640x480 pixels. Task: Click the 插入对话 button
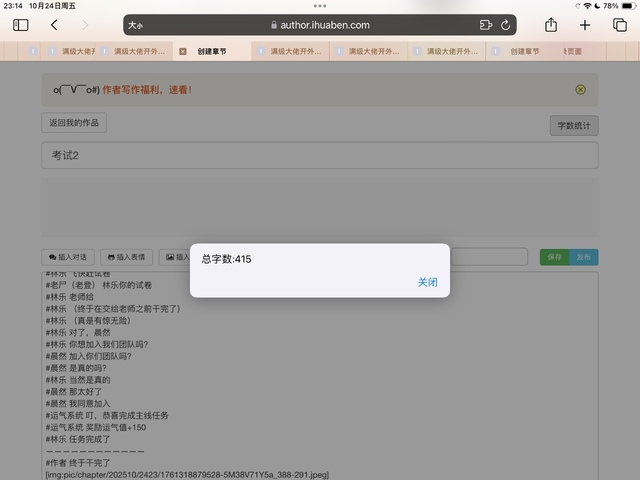click(69, 257)
